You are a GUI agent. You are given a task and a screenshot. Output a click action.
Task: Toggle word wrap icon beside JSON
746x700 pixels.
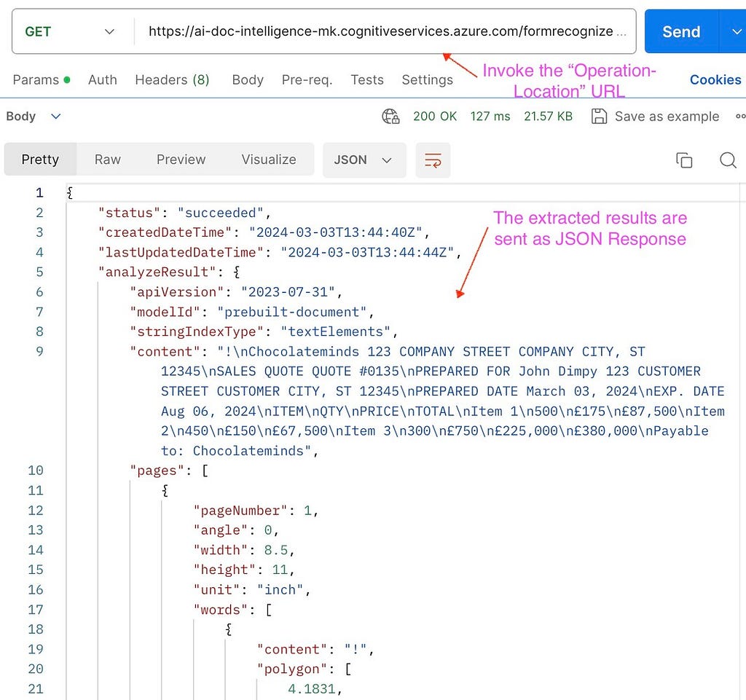coord(433,160)
